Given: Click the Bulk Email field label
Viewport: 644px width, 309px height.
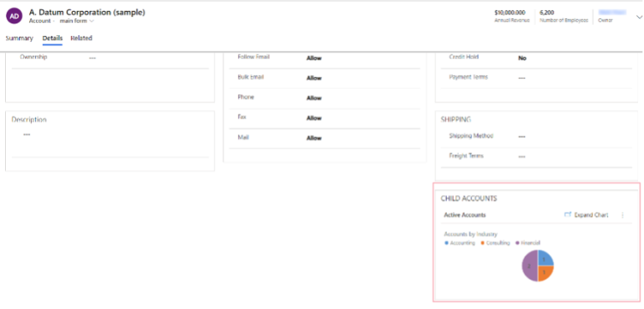Looking at the screenshot, I should tap(251, 77).
